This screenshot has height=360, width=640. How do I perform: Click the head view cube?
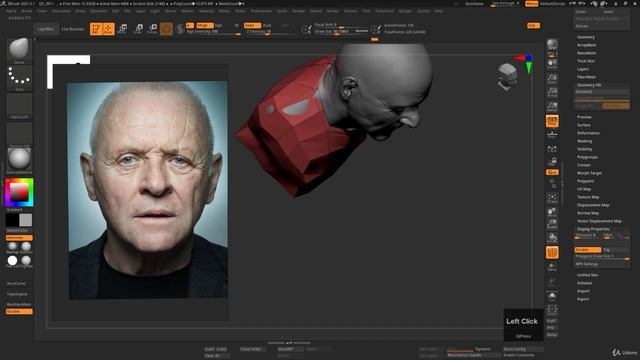[507, 76]
